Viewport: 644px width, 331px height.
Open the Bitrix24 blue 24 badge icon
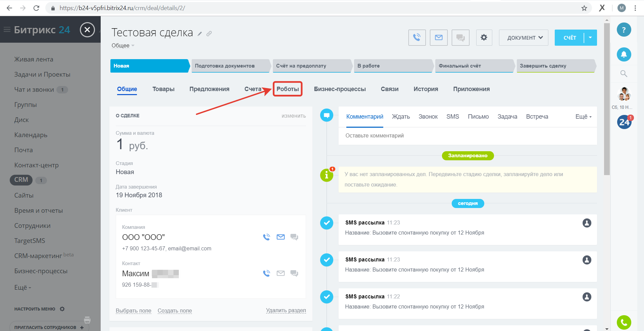[624, 122]
